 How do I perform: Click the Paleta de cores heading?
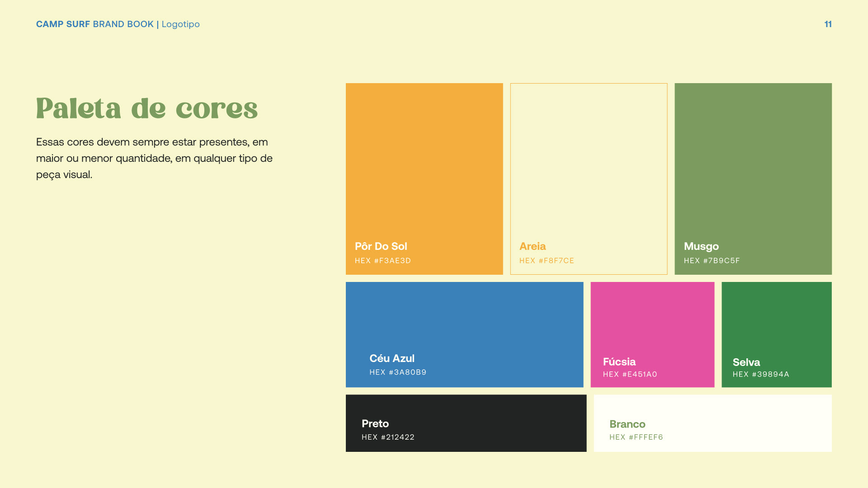pyautogui.click(x=147, y=109)
